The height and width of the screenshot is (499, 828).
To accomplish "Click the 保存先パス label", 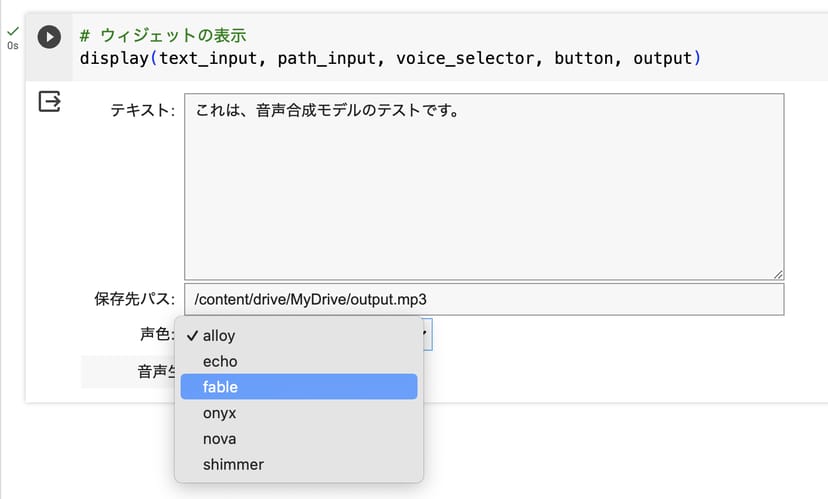I will [x=134, y=299].
